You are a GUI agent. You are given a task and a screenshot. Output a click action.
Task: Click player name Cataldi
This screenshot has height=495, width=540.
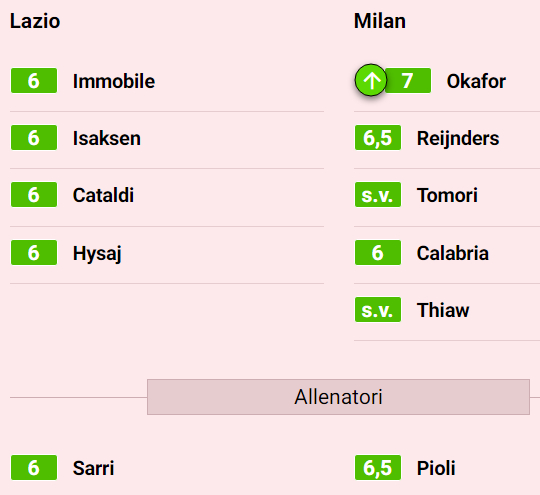click(103, 195)
